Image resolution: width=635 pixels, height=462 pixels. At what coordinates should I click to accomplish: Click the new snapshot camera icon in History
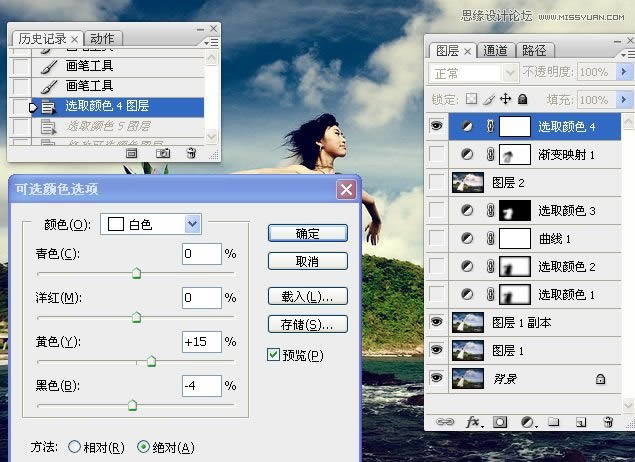(163, 153)
